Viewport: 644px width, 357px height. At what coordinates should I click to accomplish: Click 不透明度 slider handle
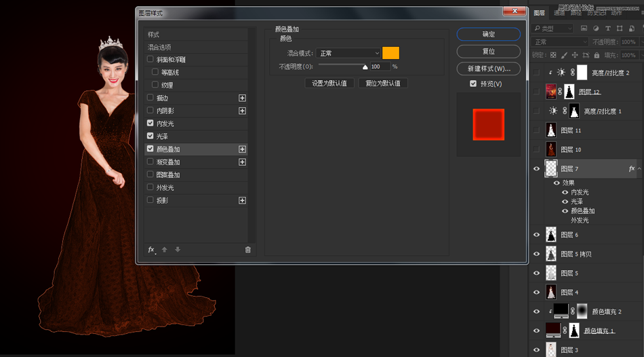pyautogui.click(x=365, y=67)
